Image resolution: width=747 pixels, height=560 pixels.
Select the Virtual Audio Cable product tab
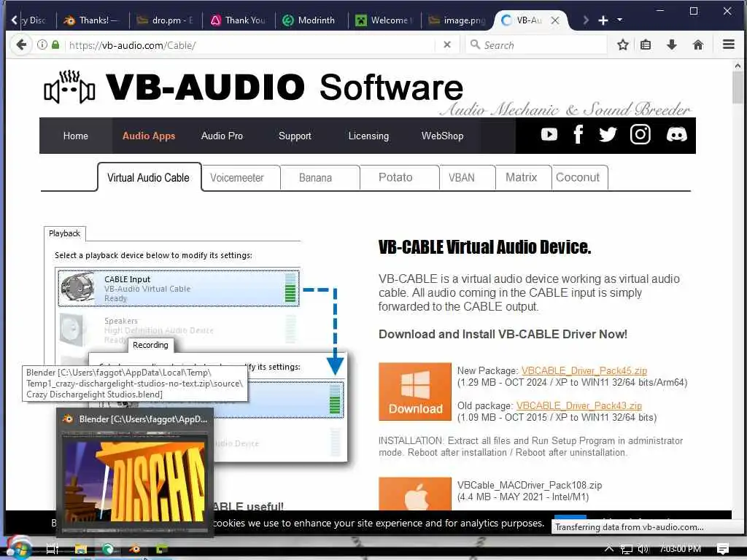point(149,178)
